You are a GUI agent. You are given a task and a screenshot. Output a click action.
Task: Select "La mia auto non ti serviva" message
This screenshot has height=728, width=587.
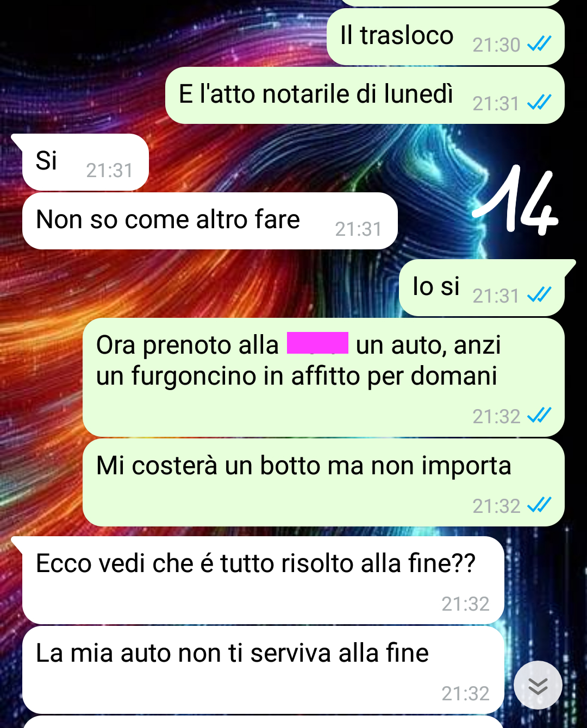(x=263, y=670)
